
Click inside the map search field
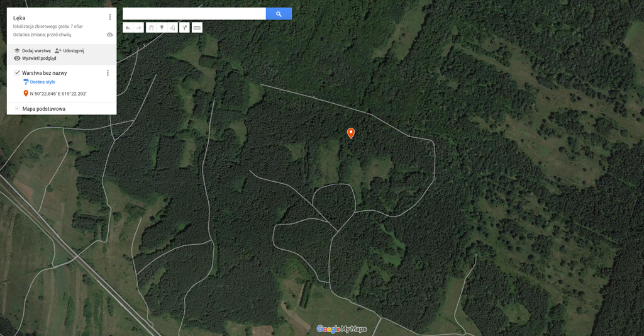[x=194, y=14]
